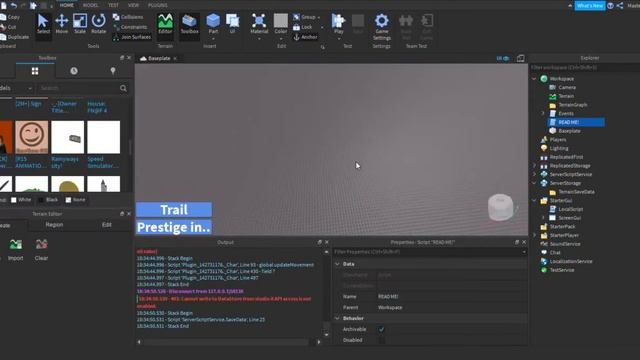
Task: Click the share icon at top right
Action: (620, 6)
